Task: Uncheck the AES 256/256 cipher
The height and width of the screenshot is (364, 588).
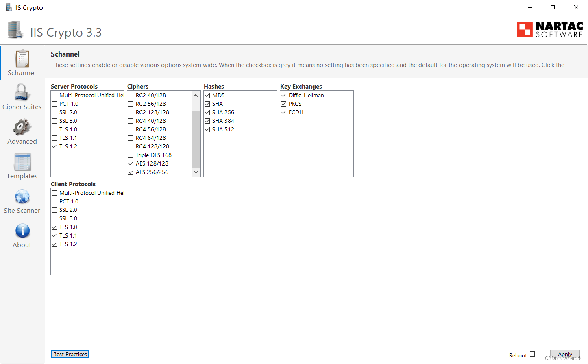Action: click(131, 172)
